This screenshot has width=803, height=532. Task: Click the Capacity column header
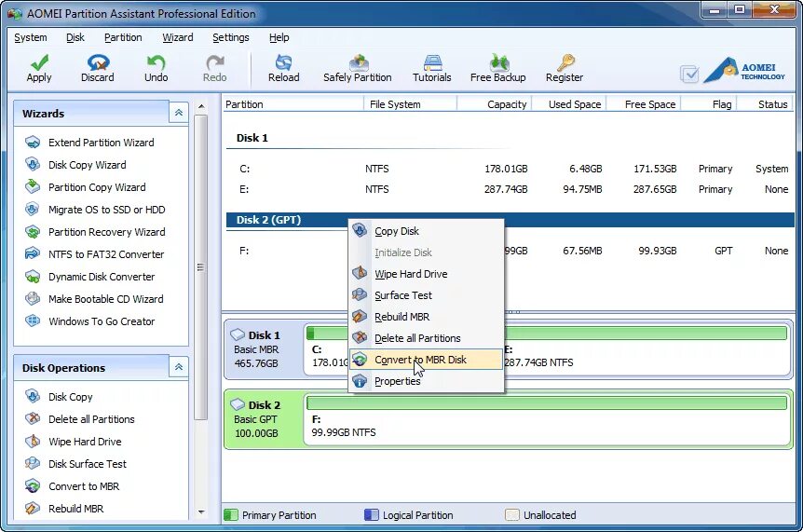click(506, 104)
